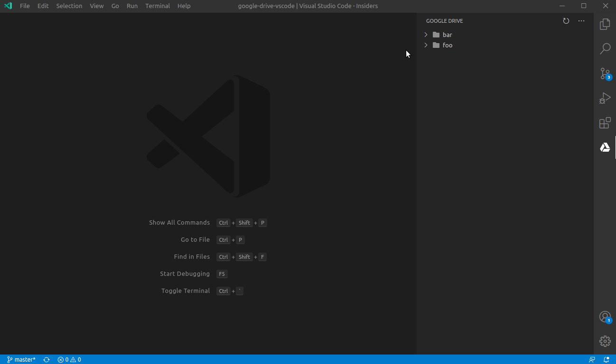Image resolution: width=616 pixels, height=364 pixels.
Task: Open the File menu
Action: (x=25, y=6)
